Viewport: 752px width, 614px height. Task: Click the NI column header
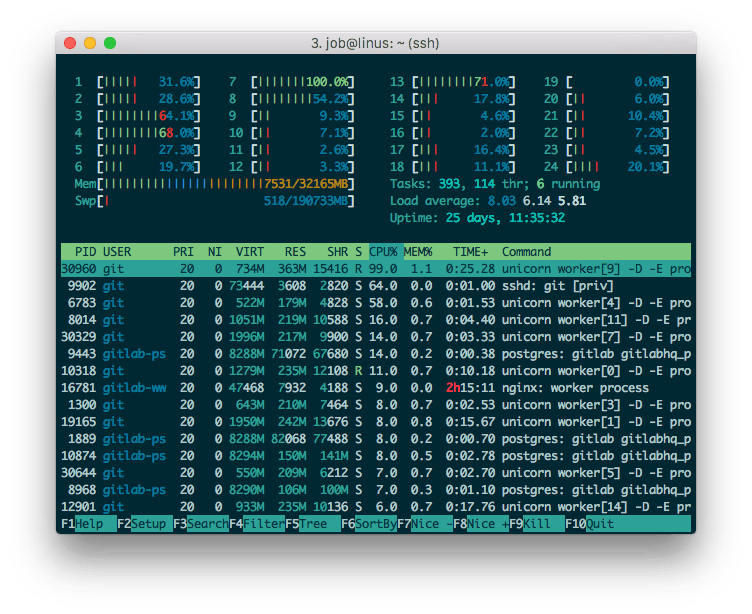coord(215,252)
